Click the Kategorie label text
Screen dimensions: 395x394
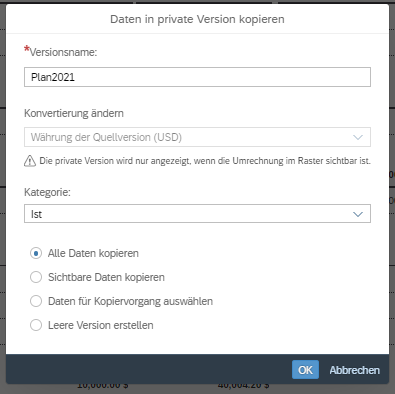(47, 192)
